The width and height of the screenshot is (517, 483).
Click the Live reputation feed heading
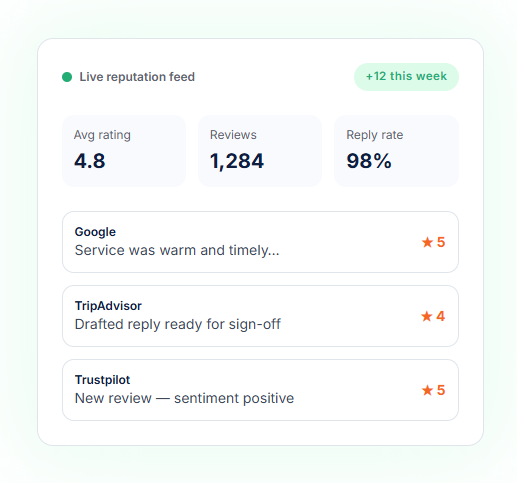(137, 77)
